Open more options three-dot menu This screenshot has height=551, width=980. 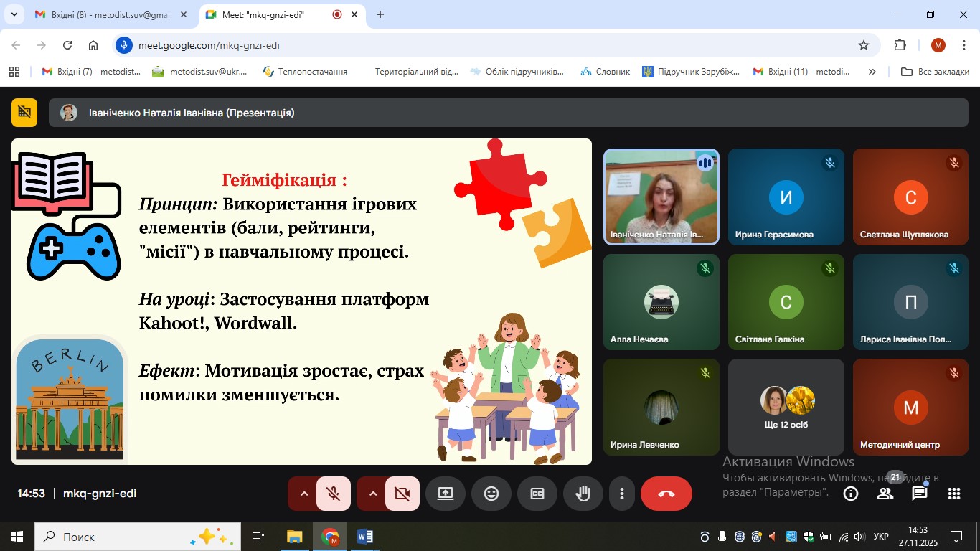click(x=622, y=494)
